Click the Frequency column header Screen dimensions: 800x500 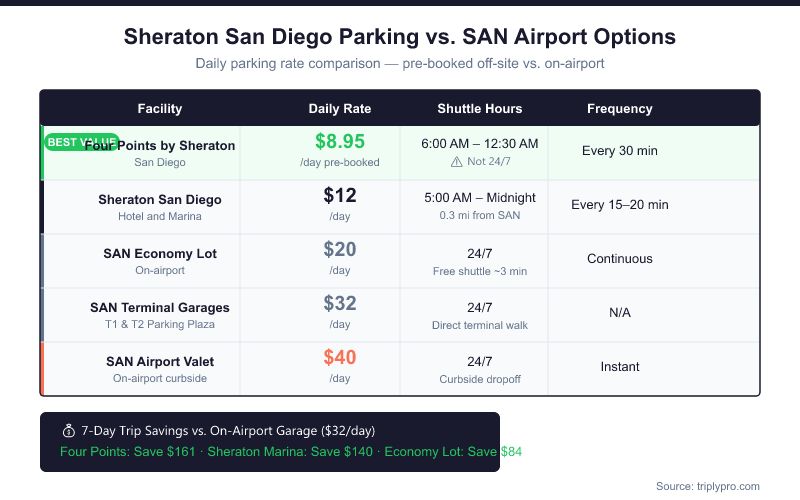tap(620, 108)
